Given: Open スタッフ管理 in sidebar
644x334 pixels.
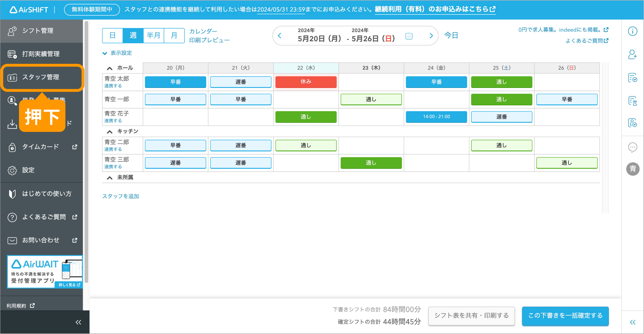Looking at the screenshot, I should 41,77.
